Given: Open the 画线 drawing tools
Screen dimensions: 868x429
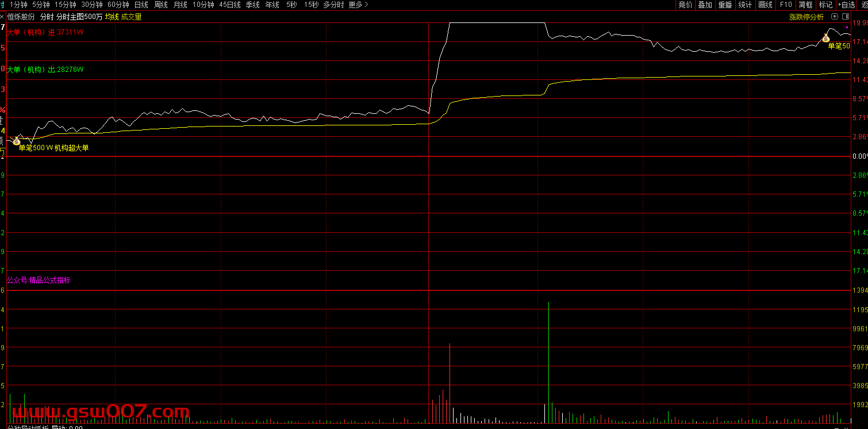Looking at the screenshot, I should pos(765,5).
